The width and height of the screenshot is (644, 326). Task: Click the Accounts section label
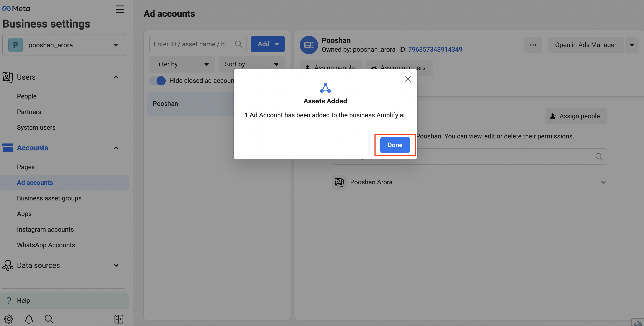pyautogui.click(x=33, y=148)
